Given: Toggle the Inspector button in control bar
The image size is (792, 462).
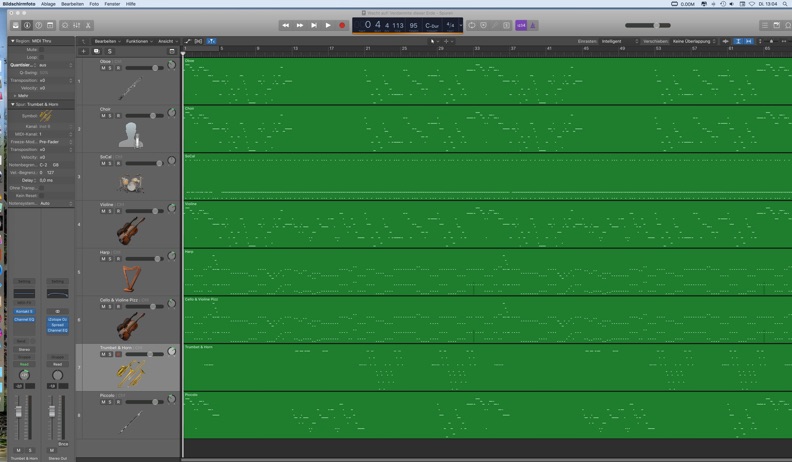Looking at the screenshot, I should point(27,25).
